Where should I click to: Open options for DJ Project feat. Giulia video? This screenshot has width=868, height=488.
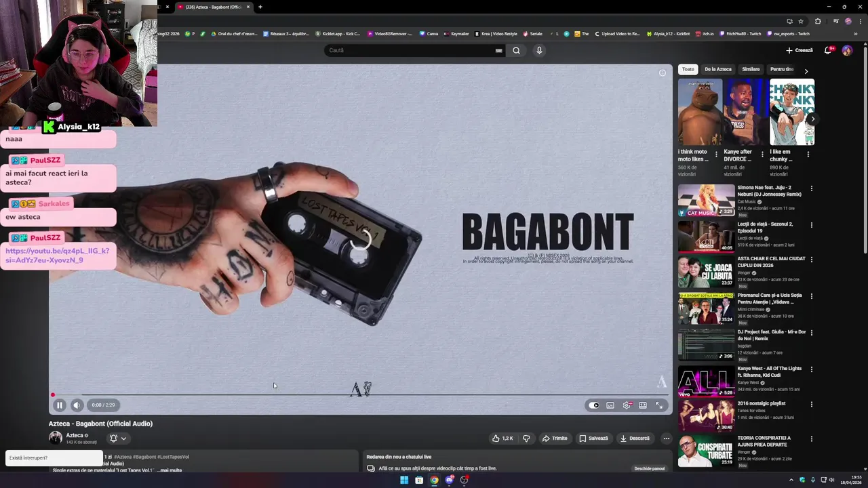pyautogui.click(x=812, y=333)
